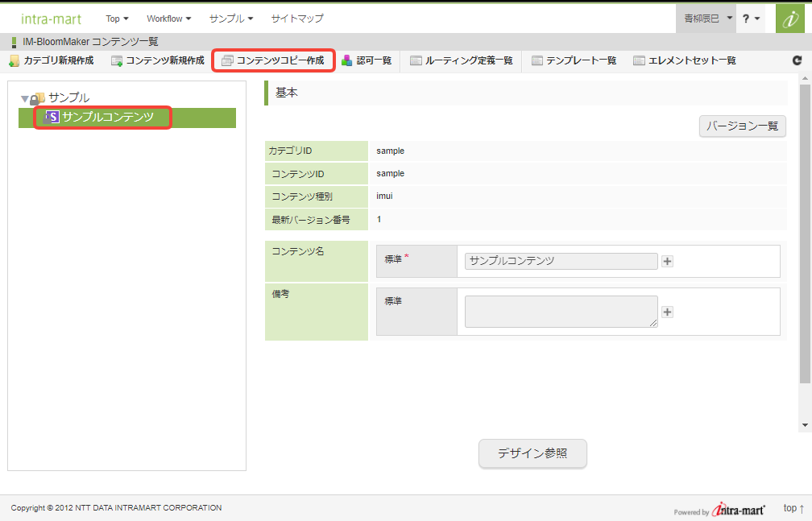
Task: Click the IM-BloomMaker コンテンツ一覧 page title
Action: [90, 41]
